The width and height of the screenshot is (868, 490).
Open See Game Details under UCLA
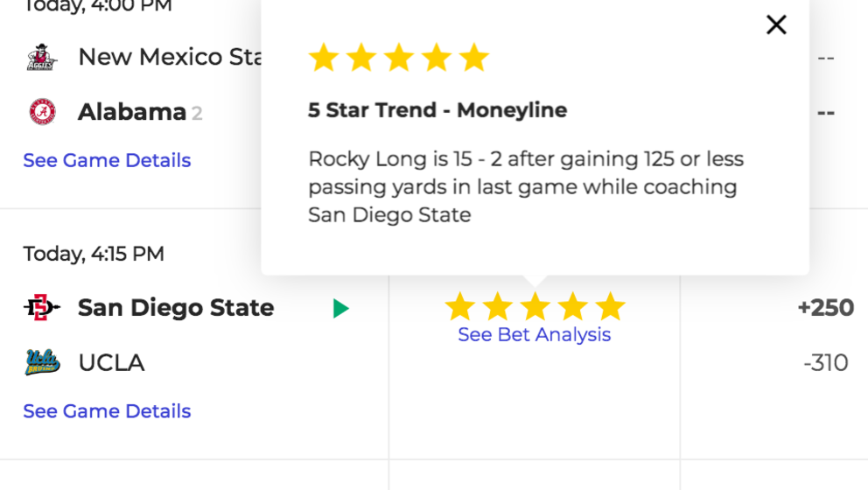pyautogui.click(x=107, y=411)
